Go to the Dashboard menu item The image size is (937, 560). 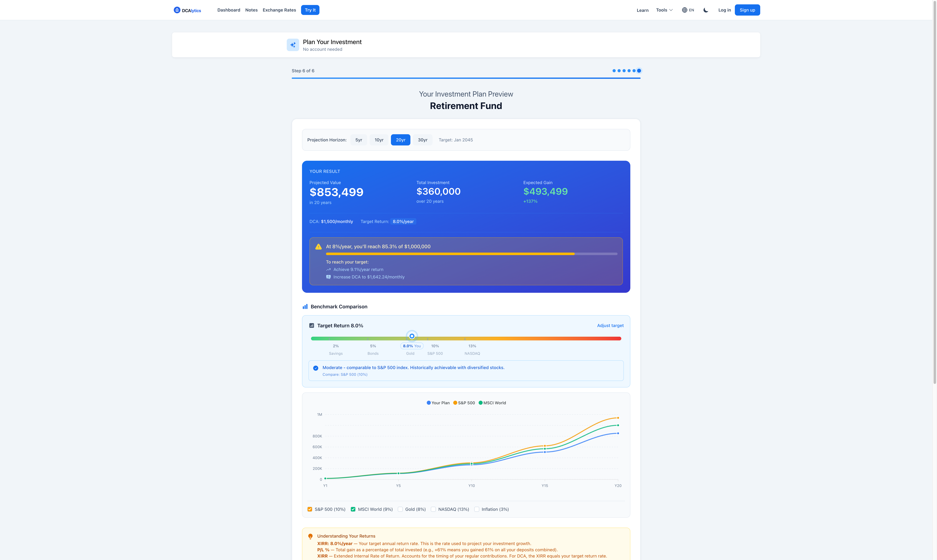tap(229, 10)
